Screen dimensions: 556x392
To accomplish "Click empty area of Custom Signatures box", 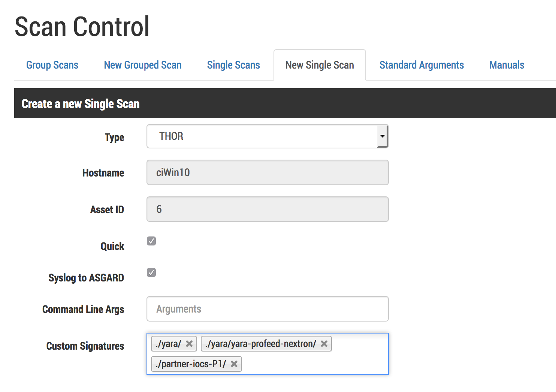I will click(315, 364).
